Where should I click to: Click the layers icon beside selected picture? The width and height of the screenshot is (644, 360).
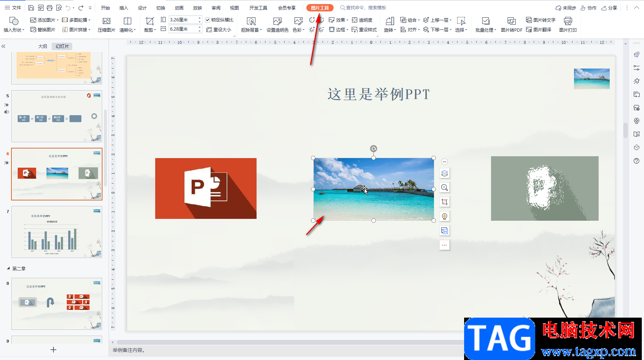pyautogui.click(x=445, y=173)
